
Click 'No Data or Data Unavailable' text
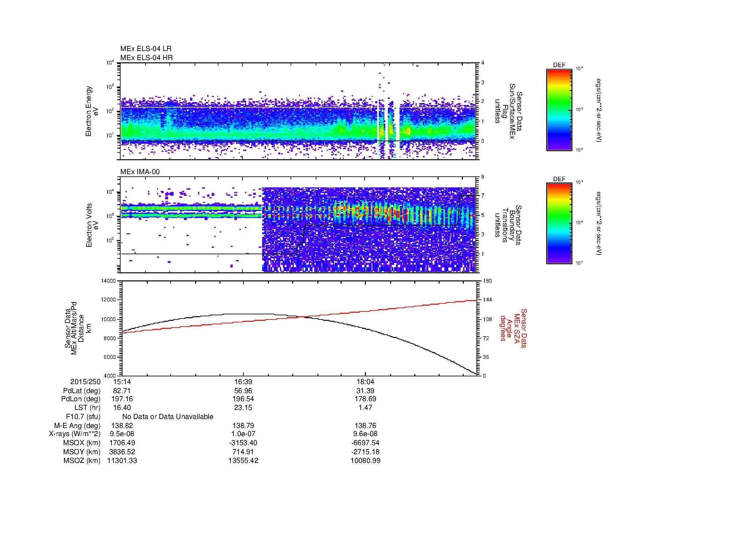tap(168, 416)
